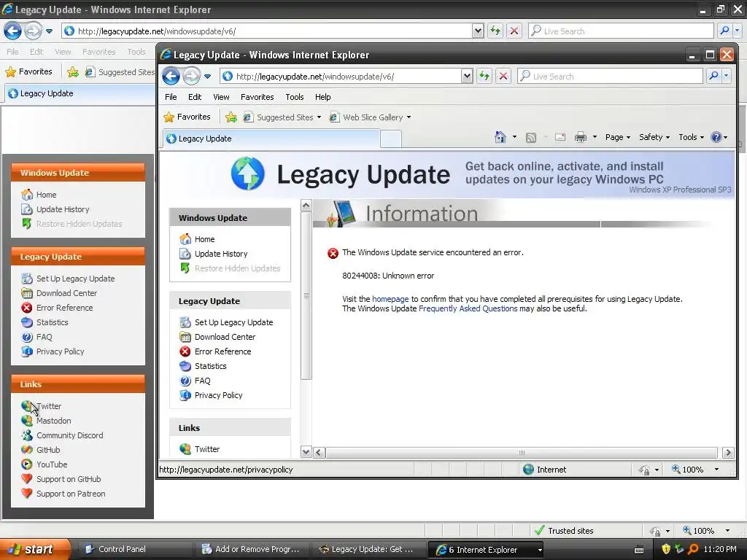
Task: Click homepage link in error message
Action: tap(390, 299)
